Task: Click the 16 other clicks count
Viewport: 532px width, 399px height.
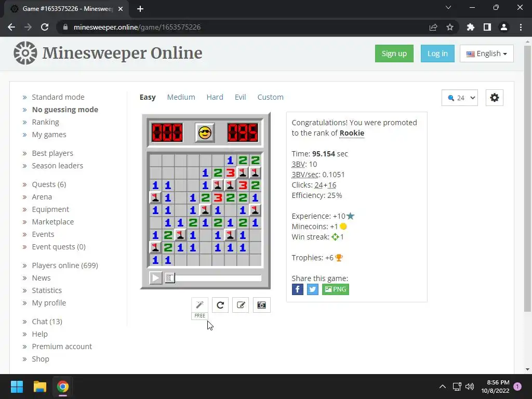Action: coord(332,185)
